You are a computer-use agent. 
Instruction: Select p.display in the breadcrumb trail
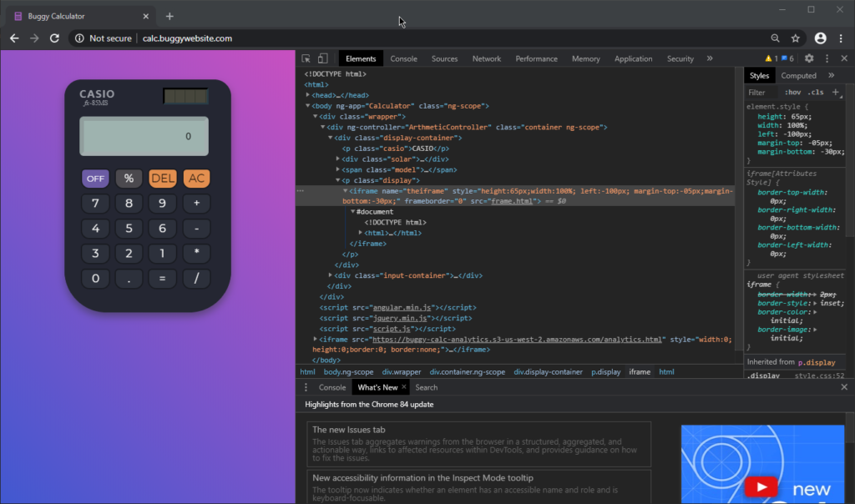pyautogui.click(x=606, y=371)
